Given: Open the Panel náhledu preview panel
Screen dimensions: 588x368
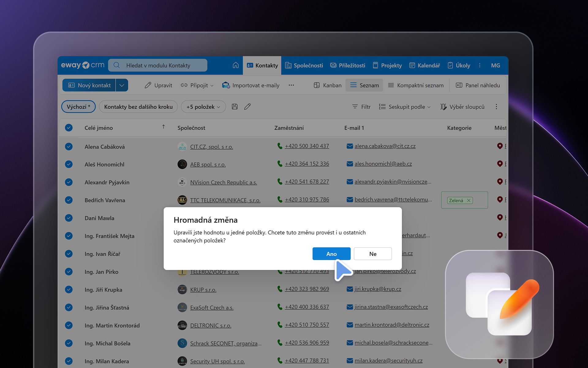Looking at the screenshot, I should [478, 85].
